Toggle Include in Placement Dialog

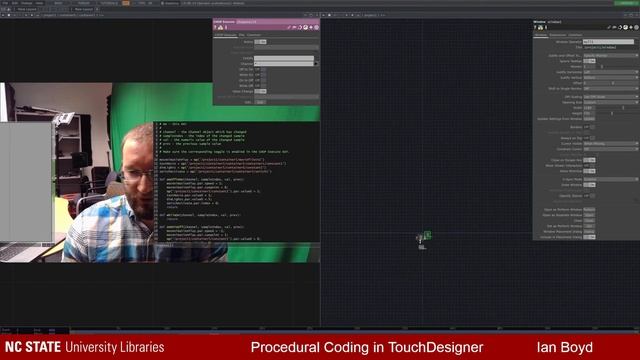click(589, 237)
